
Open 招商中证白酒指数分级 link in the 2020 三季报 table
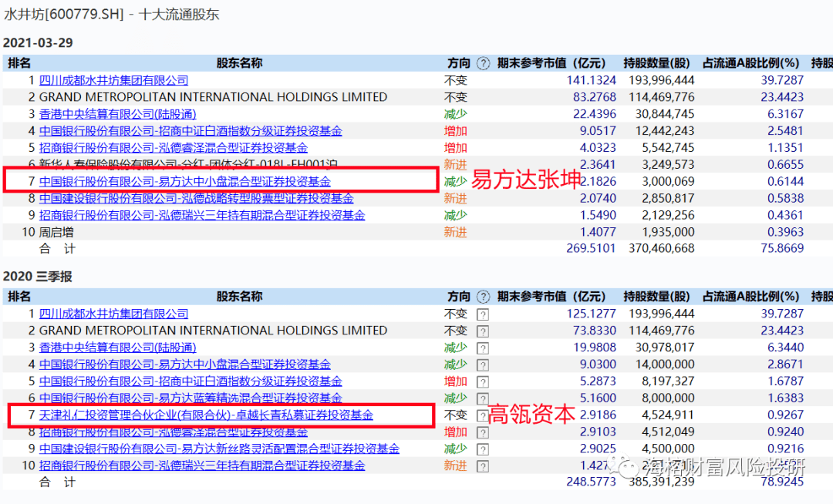pos(191,381)
